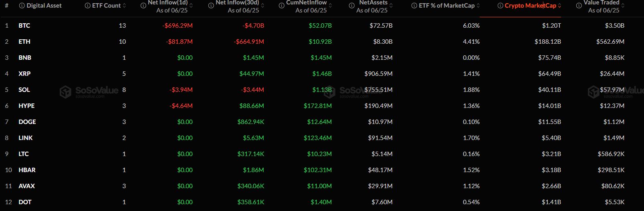Toggle the Crypto MarketCap sort arrows
This screenshot has width=644, height=211.
[559, 6]
